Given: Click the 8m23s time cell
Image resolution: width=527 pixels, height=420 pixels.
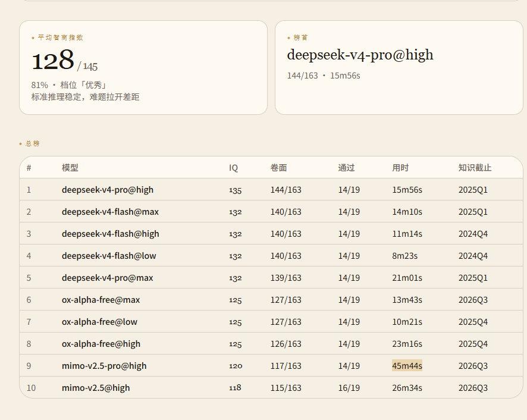Looking at the screenshot, I should (x=404, y=256).
